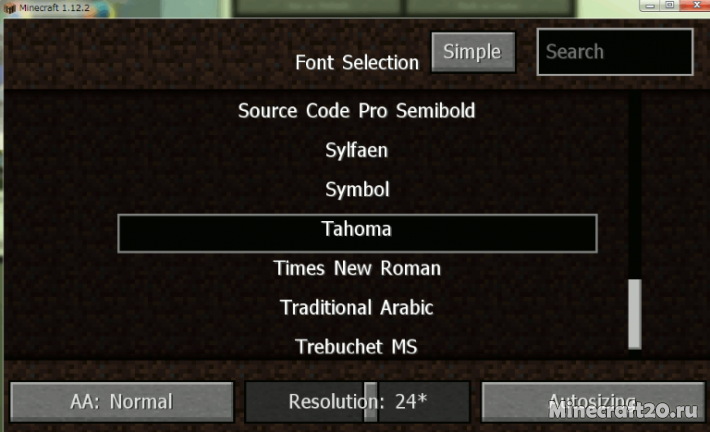Select the highlighted Tahoma font
The height and width of the screenshot is (432, 710).
point(357,233)
